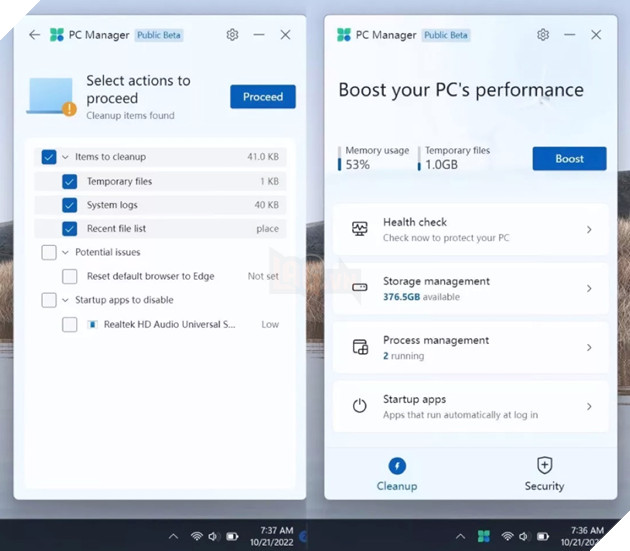Uncheck the System logs checkbox

coord(70,205)
